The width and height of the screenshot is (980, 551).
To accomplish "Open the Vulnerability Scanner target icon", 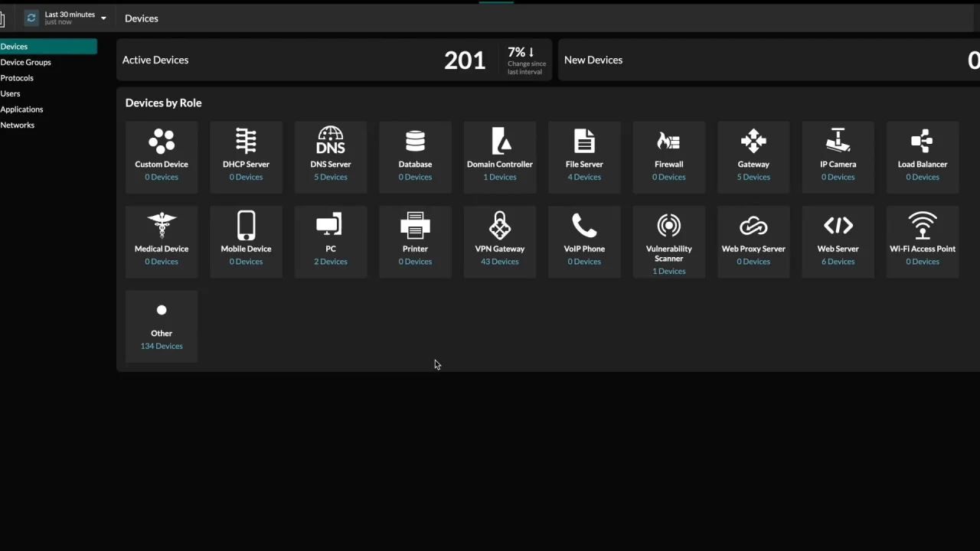I will [x=668, y=226].
